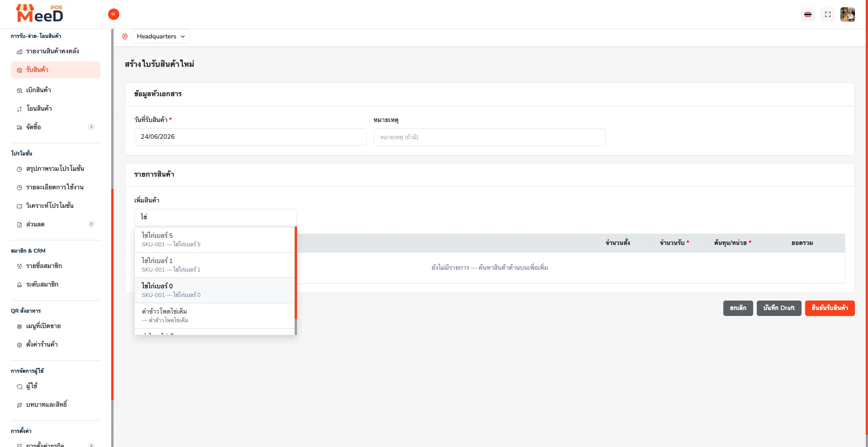The image size is (868, 447).
Task: Click the ข้อมูลหัวเอกสาร section heading
Action: pyautogui.click(x=158, y=94)
